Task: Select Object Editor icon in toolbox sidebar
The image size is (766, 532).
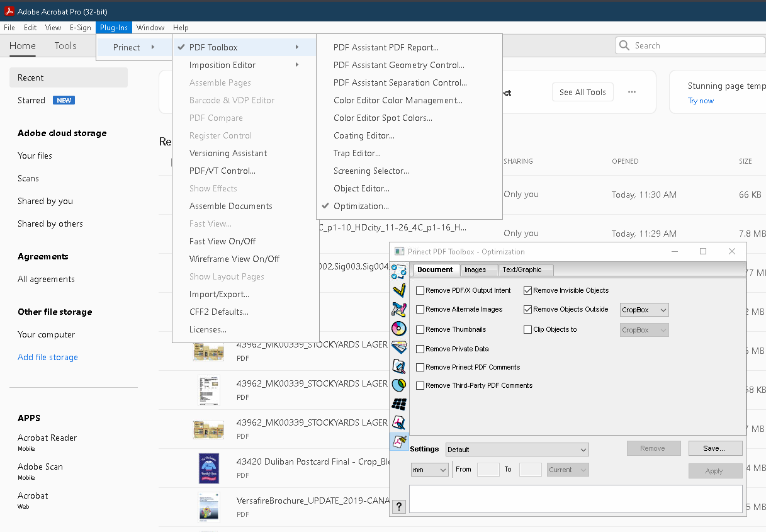Action: pyautogui.click(x=399, y=422)
